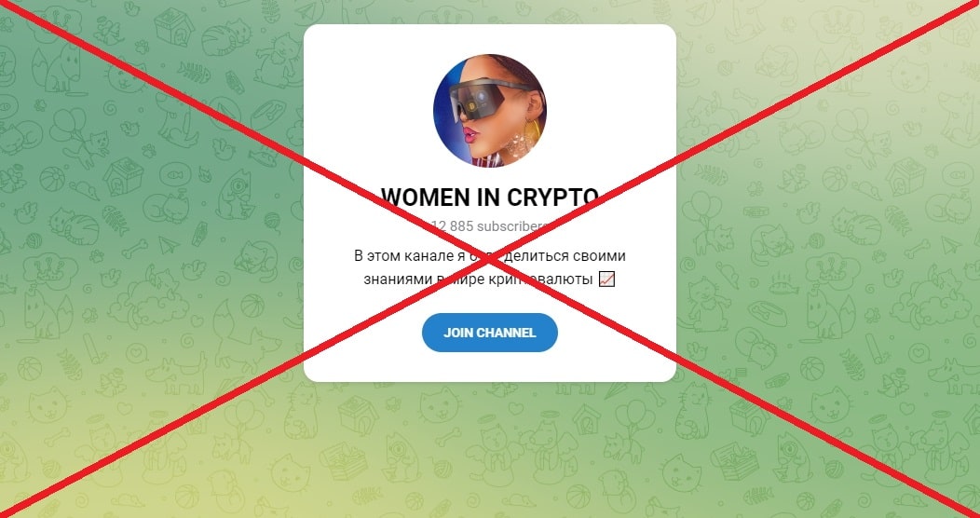Viewport: 980px width, 518px height.
Task: Click the white space below the JOIN CHANNEL button
Action: tap(489, 367)
